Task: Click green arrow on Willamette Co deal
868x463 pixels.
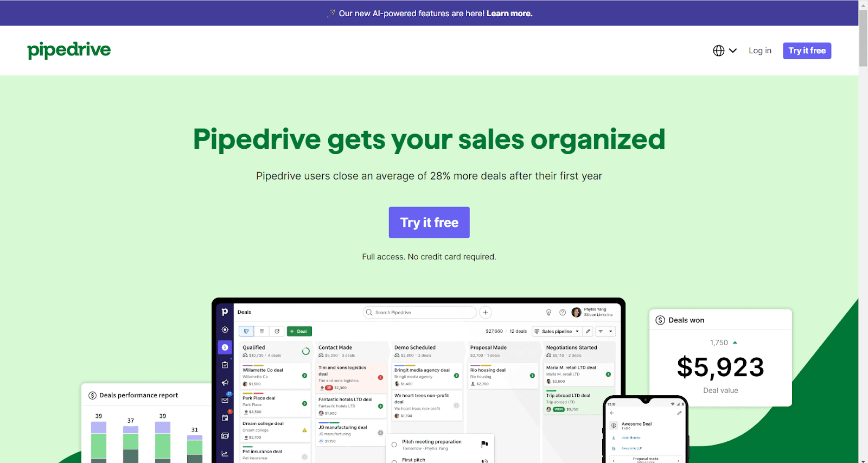Action: click(304, 376)
